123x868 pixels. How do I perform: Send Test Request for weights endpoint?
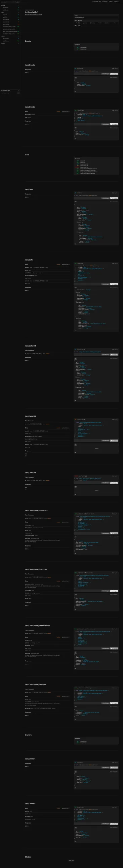tap(114, 703)
